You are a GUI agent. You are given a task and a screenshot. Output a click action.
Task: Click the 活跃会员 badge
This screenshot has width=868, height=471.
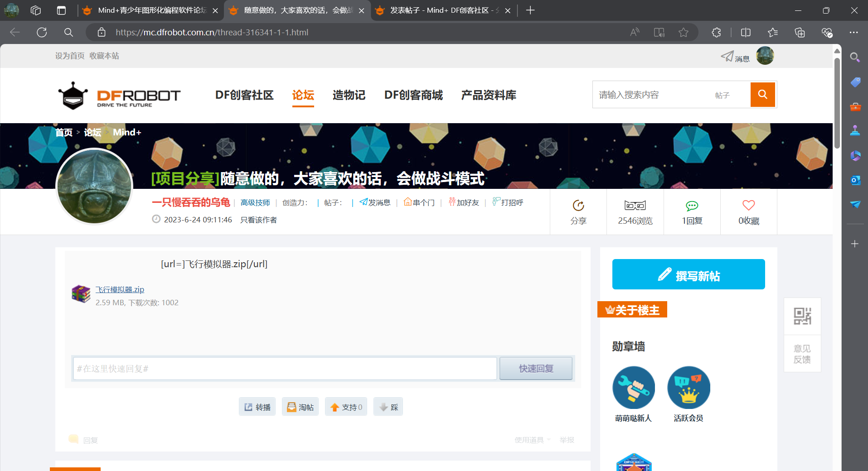(689, 388)
